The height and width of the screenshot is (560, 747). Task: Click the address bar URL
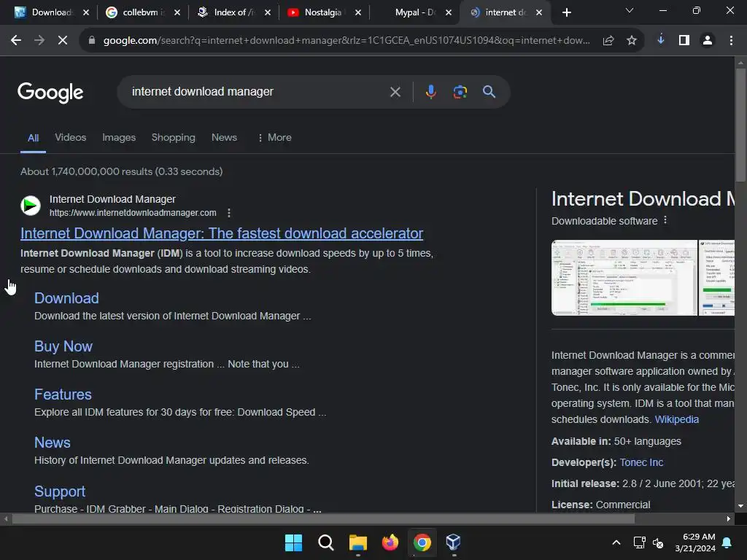coord(347,41)
